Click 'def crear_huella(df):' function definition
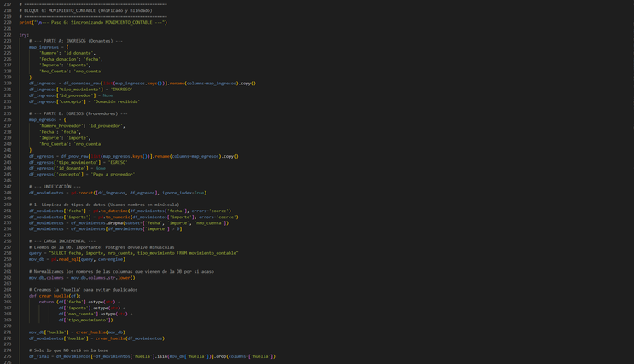The width and height of the screenshot is (634, 364). (56, 295)
